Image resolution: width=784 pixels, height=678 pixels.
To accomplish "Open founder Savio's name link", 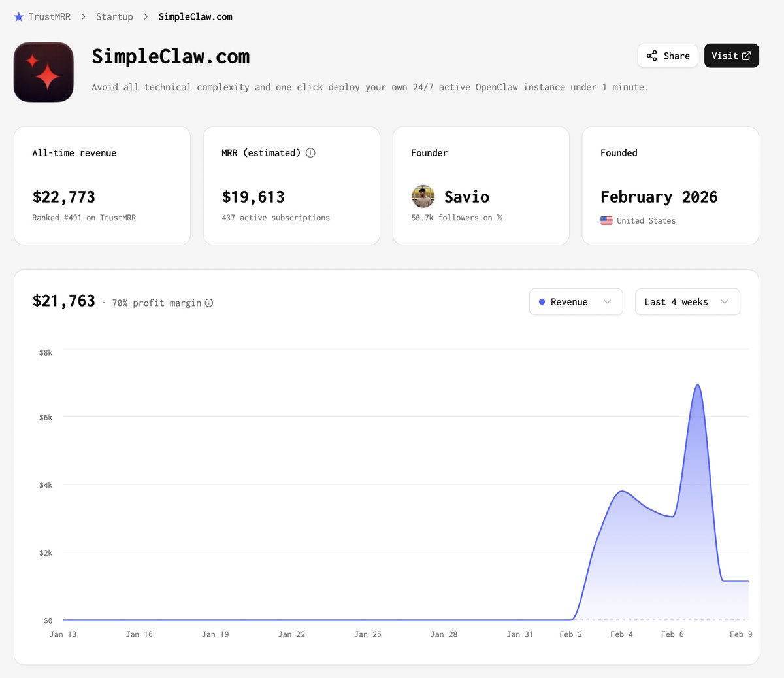I will coord(466,197).
